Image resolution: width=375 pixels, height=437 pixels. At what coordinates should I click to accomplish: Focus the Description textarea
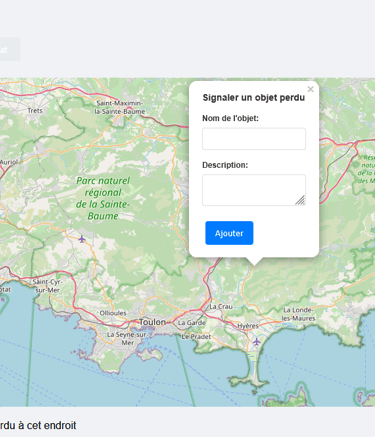[x=254, y=190]
